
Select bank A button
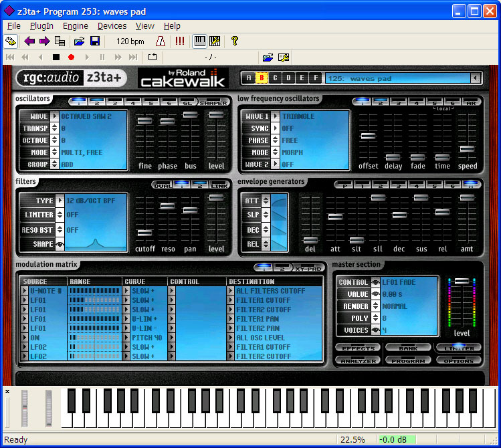click(249, 78)
